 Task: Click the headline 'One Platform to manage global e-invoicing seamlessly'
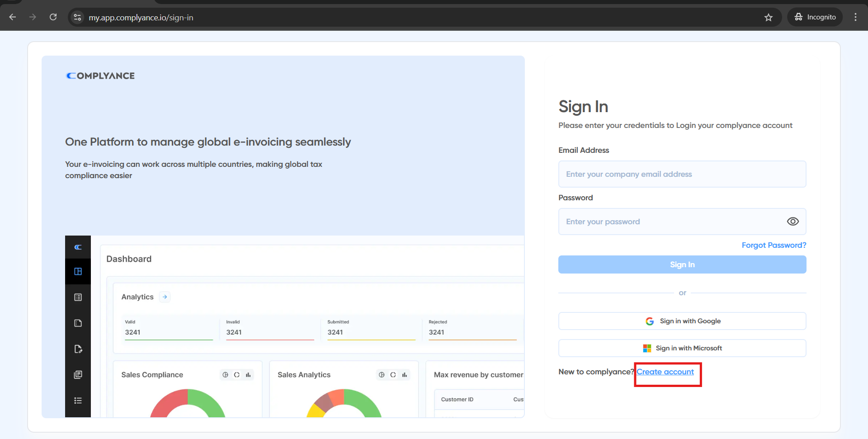[208, 142]
